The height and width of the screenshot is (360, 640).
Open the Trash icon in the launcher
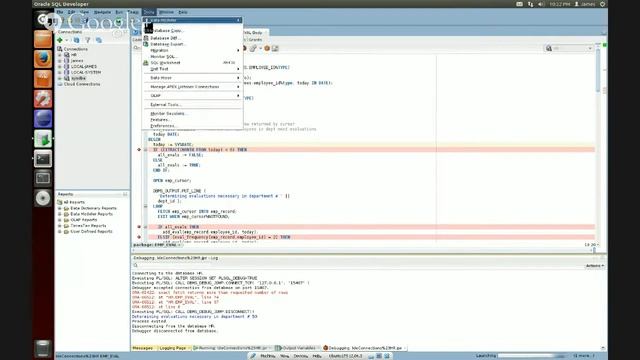click(43, 348)
